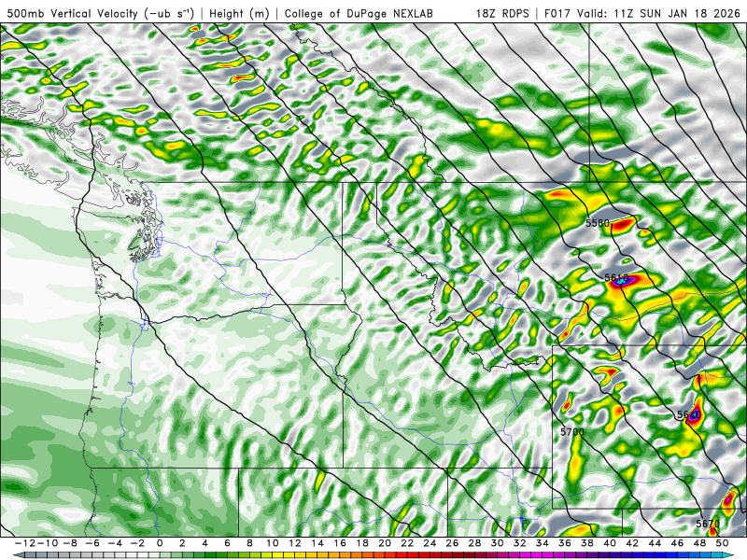Click the 18 value on the color scale
Image resolution: width=747 pixels, height=560 pixels.
pyautogui.click(x=362, y=543)
